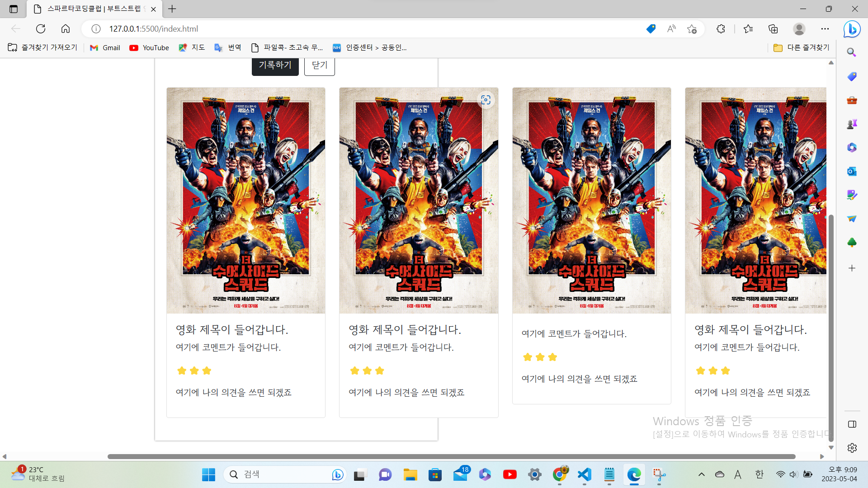Open the Mail app on taskbar

pos(460,474)
